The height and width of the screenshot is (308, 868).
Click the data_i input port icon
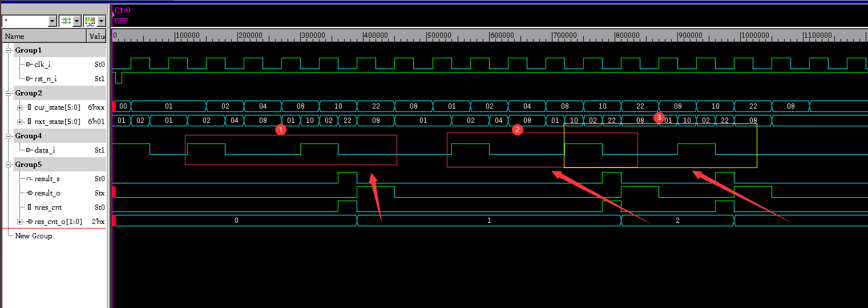point(29,150)
